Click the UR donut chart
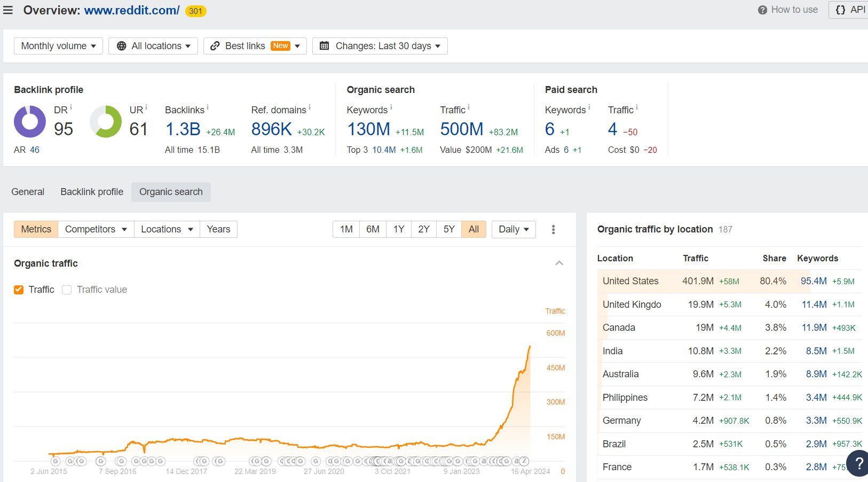This screenshot has height=482, width=868. point(106,121)
